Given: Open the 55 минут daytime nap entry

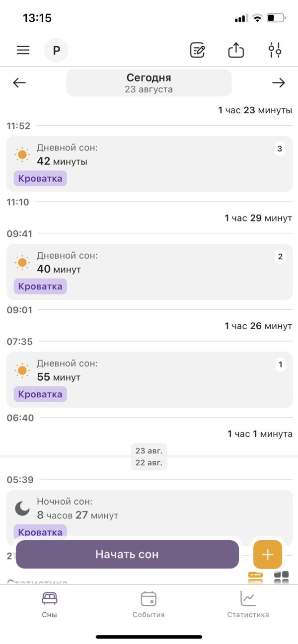Looking at the screenshot, I should tap(149, 379).
